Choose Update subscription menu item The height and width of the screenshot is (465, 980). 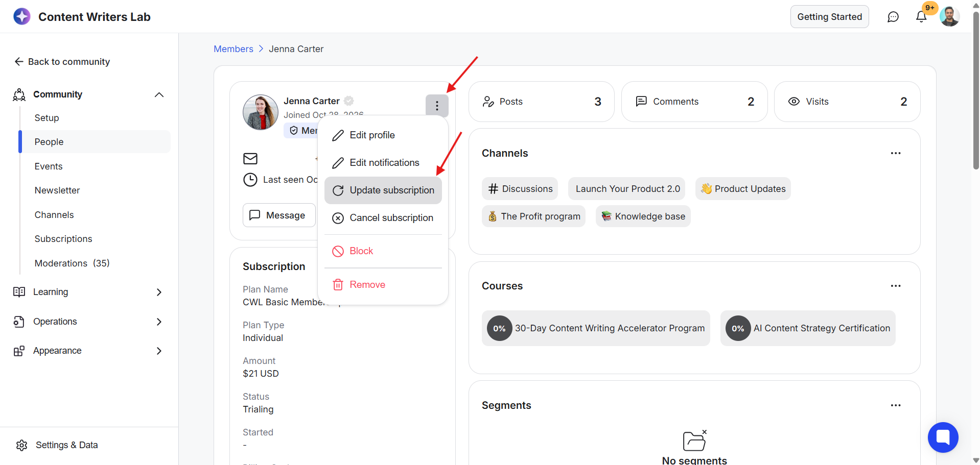383,190
